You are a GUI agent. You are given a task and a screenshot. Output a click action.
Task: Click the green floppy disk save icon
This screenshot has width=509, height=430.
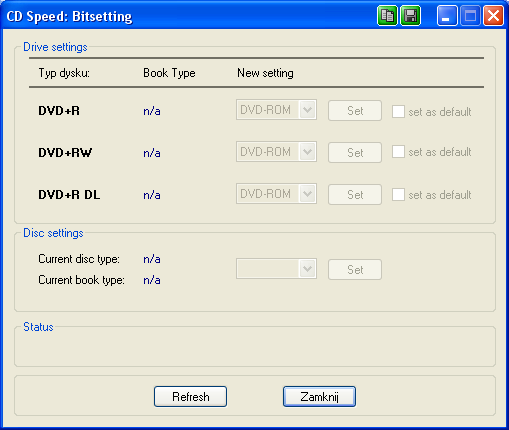(410, 16)
